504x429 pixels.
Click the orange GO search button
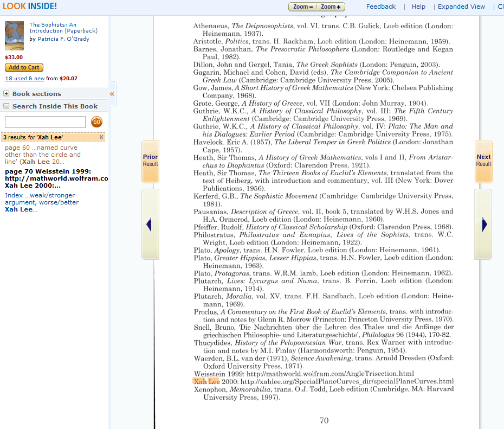[x=96, y=122]
